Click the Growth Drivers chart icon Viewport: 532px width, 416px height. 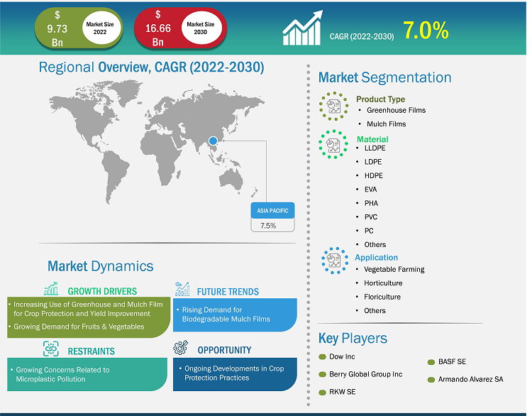50,290
